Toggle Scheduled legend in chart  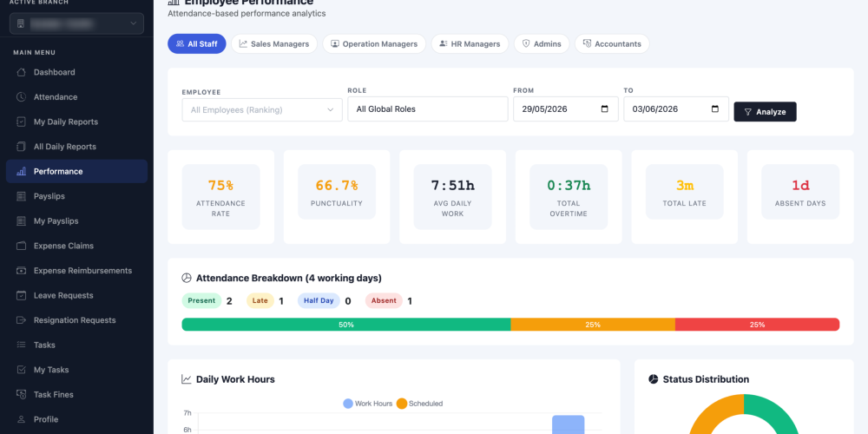pyautogui.click(x=419, y=404)
